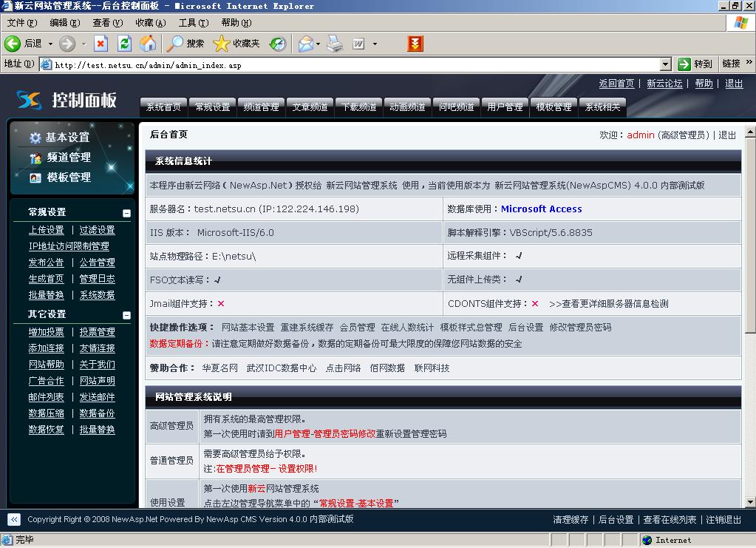Switch to the 用户管理 tab
The image size is (756, 548).
click(505, 106)
